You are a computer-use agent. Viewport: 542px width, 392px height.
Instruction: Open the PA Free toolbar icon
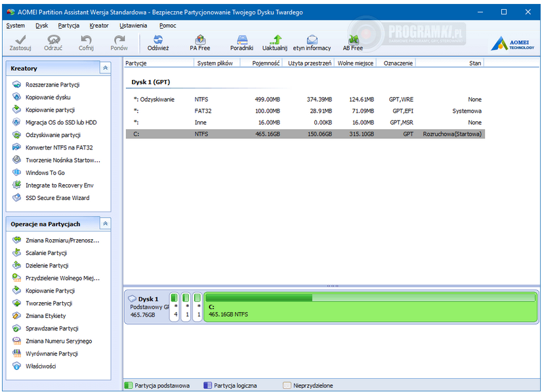tap(200, 39)
